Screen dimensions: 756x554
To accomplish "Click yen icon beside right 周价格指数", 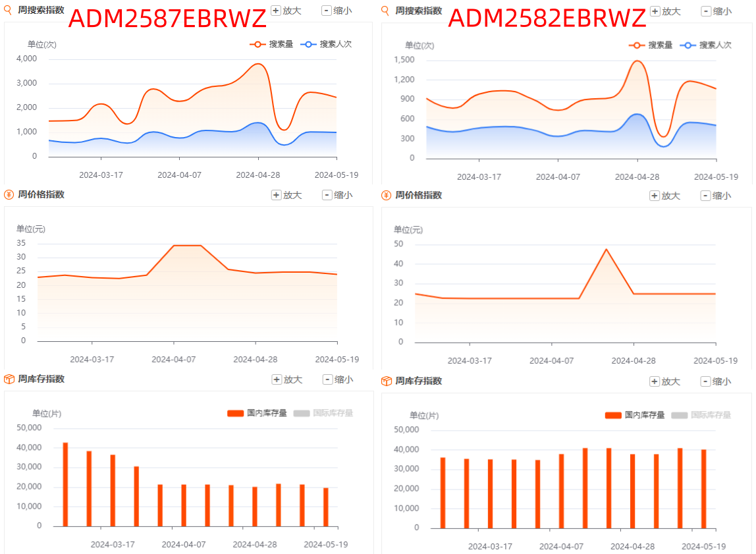I will 386,195.
